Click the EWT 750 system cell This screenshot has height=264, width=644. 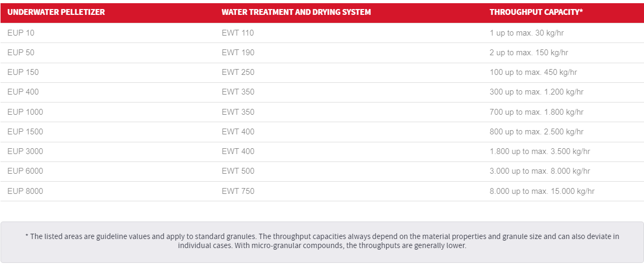(x=238, y=191)
